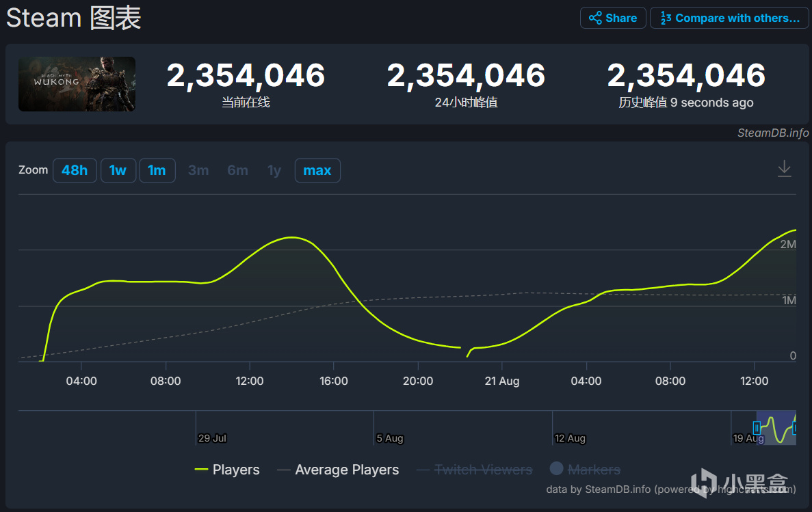Image resolution: width=812 pixels, height=512 pixels.
Task: Choose the max zoom range
Action: point(317,170)
